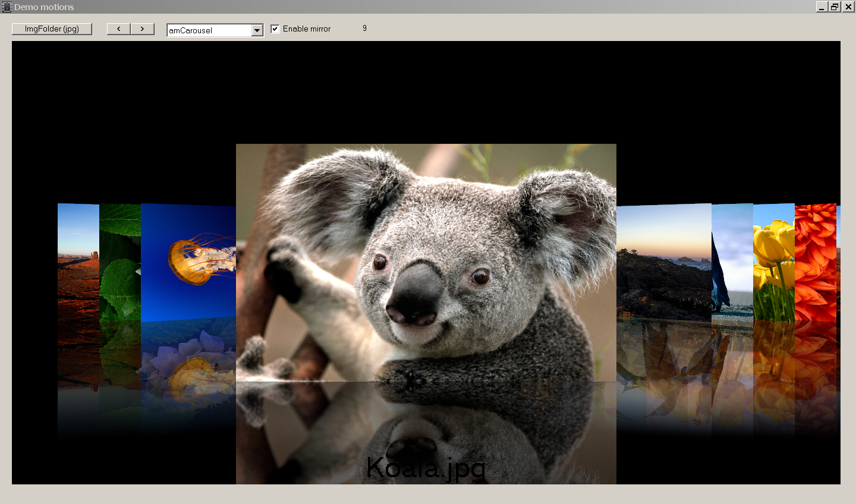The height and width of the screenshot is (504, 856).
Task: Click the amCarousel combo box text field
Action: [x=209, y=30]
